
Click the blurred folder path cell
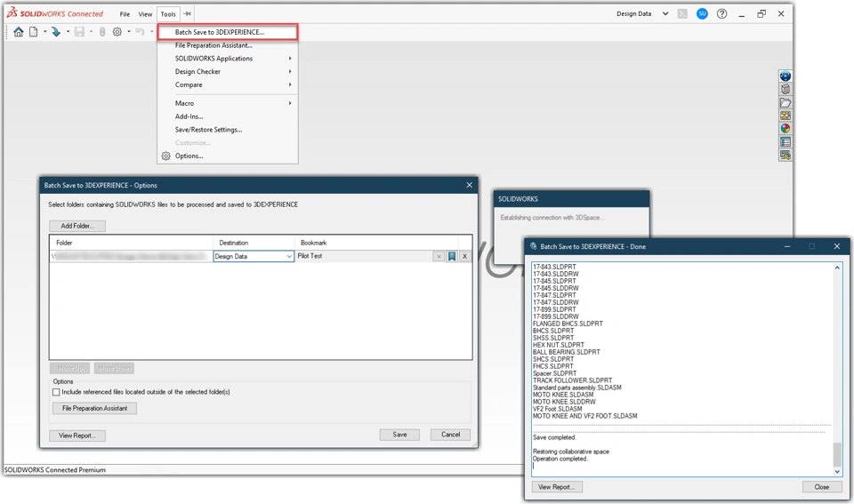pos(132,256)
